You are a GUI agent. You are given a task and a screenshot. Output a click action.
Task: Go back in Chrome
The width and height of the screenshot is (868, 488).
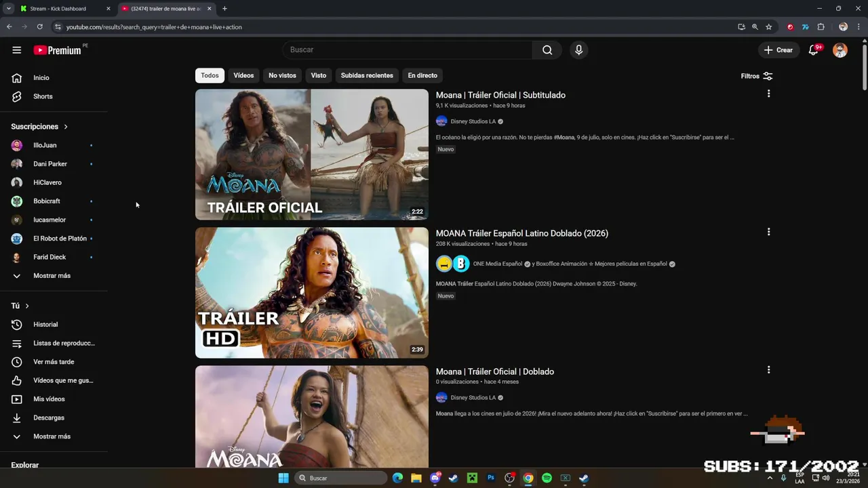pos(9,27)
